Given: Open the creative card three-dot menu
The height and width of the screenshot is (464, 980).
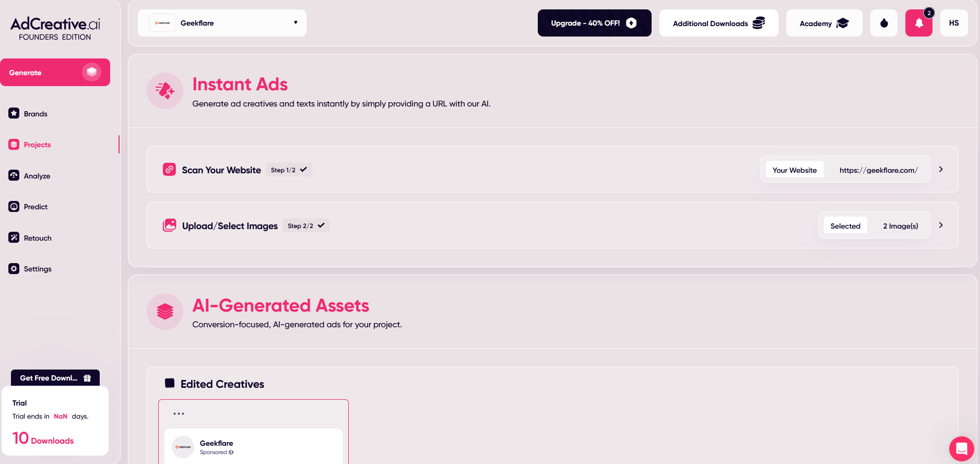Looking at the screenshot, I should [x=179, y=413].
